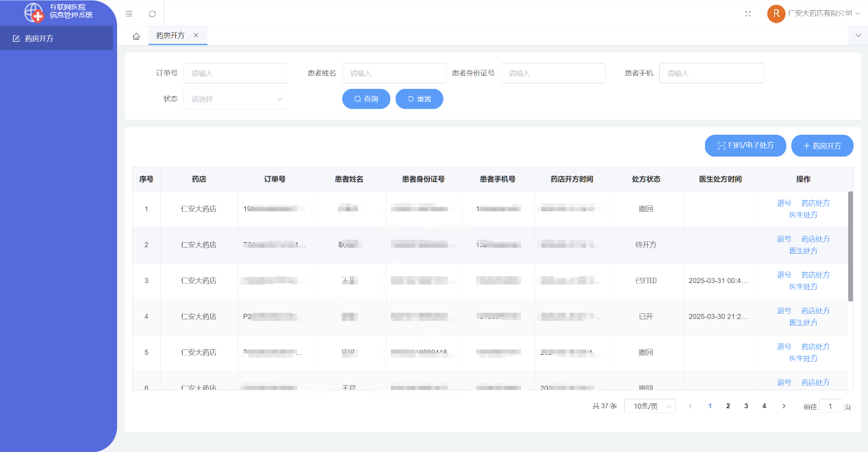The width and height of the screenshot is (868, 452).
Task: Open the 状态 select dropdown
Action: (235, 99)
